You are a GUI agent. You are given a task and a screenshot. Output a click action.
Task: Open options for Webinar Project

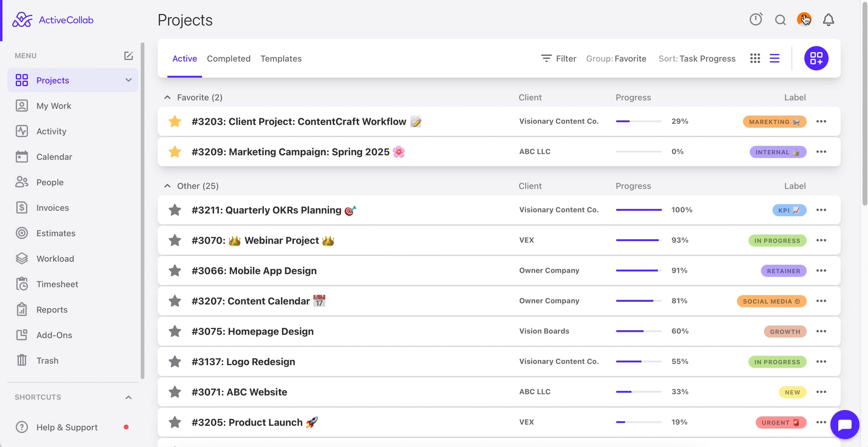(821, 240)
